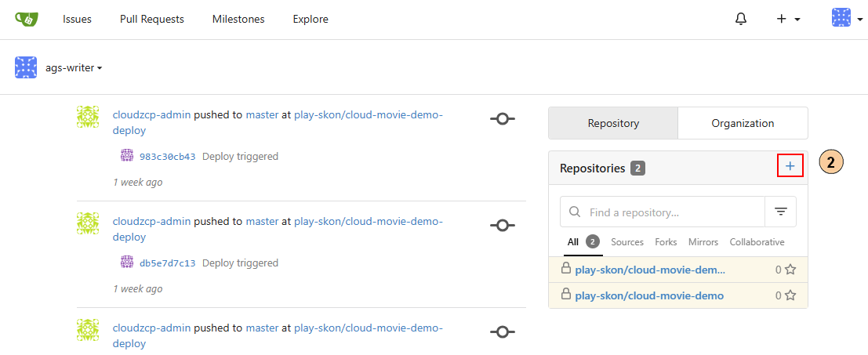Click the Gitea teacup logo

pyautogui.click(x=27, y=19)
